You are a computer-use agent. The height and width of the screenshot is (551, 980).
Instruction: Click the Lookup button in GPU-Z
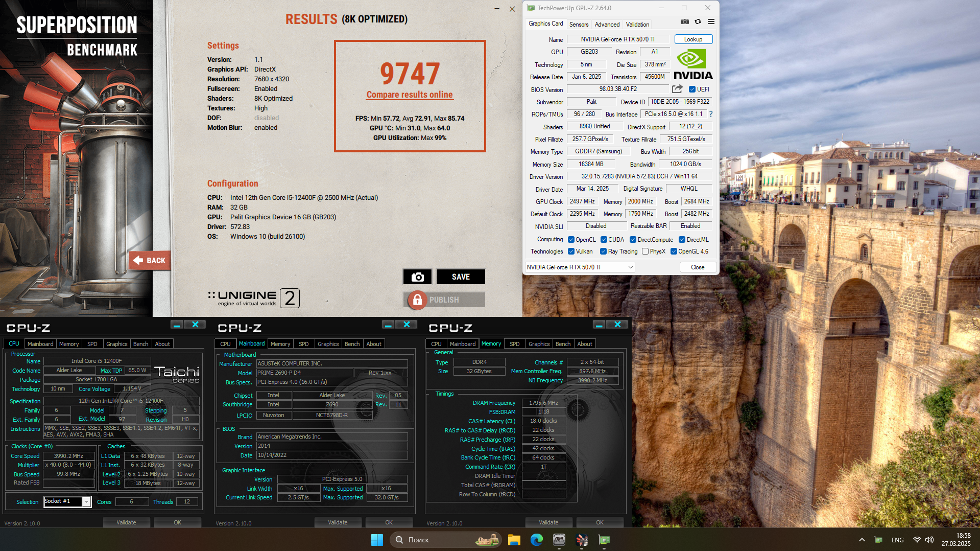(693, 39)
